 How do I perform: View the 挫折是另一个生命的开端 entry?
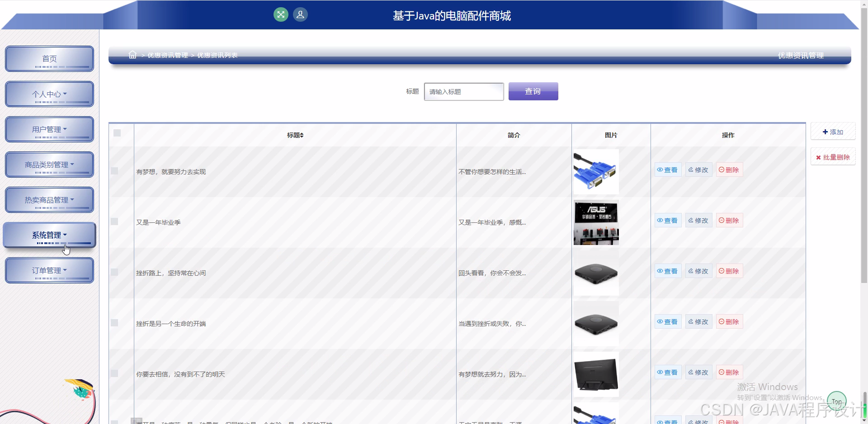tap(668, 322)
